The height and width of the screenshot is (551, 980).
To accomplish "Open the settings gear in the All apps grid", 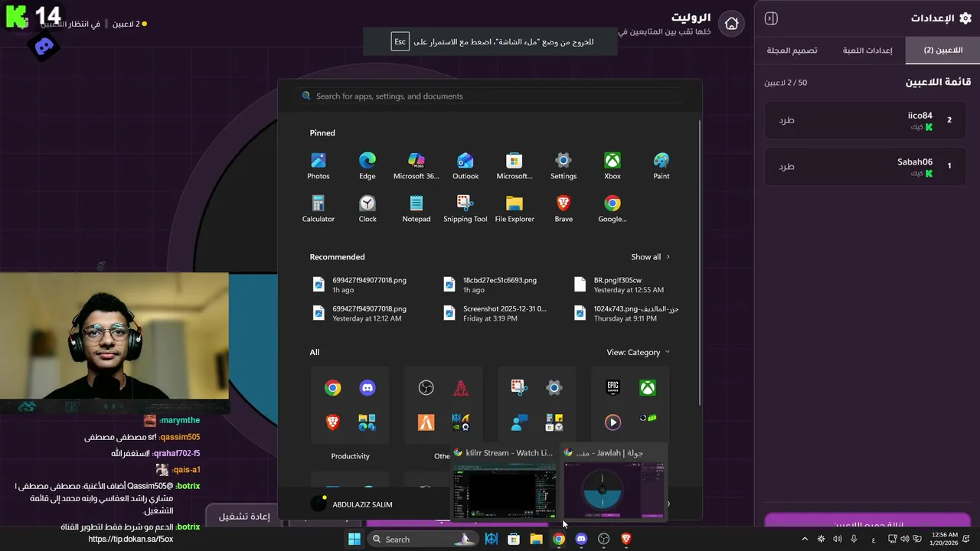I will click(x=554, y=388).
